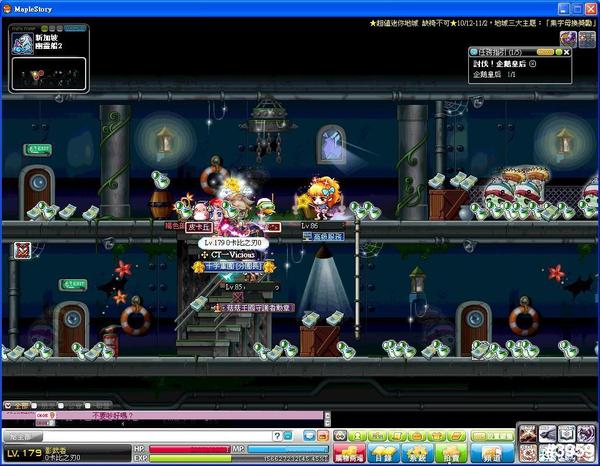Click the third green shortcut icon

[397, 436]
